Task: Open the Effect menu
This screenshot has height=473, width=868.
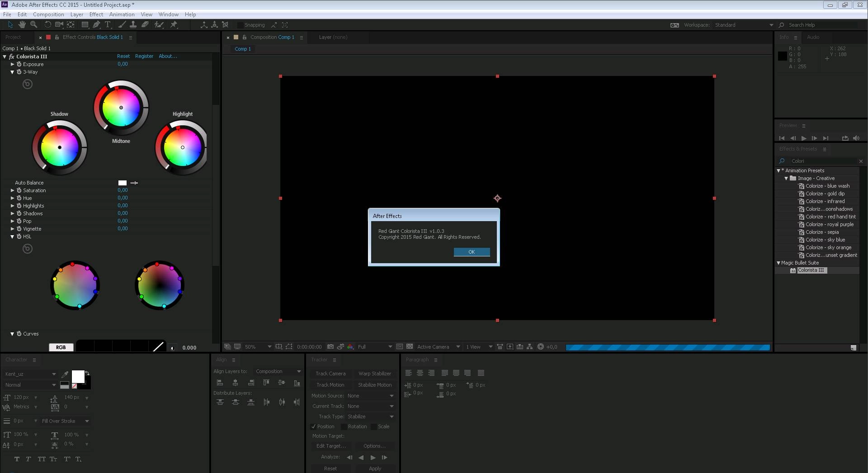Action: pyautogui.click(x=96, y=14)
